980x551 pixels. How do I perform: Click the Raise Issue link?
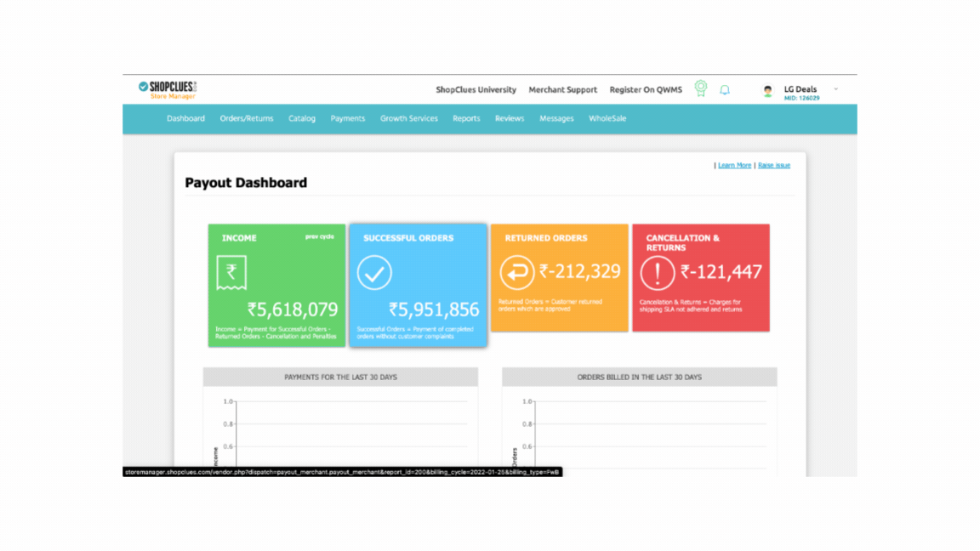[773, 165]
